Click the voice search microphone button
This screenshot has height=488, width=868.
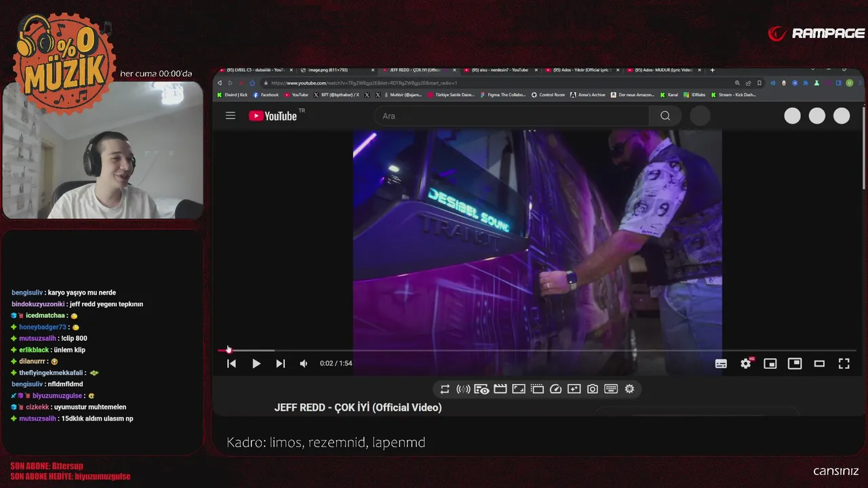click(x=700, y=116)
